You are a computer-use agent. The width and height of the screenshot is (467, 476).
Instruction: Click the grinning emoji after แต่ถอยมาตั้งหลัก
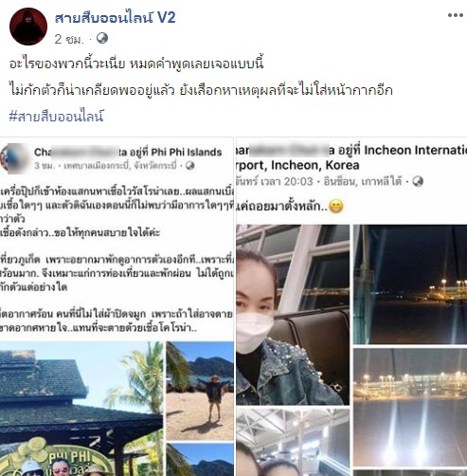click(x=335, y=207)
